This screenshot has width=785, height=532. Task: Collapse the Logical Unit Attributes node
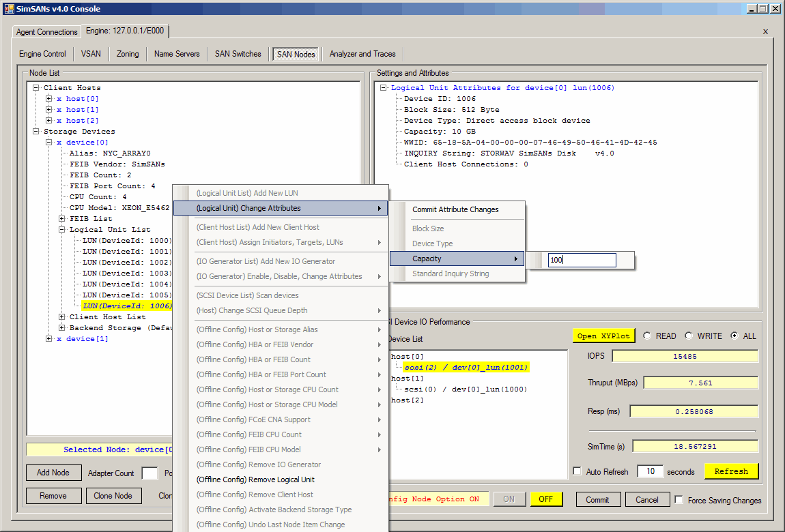coord(384,88)
